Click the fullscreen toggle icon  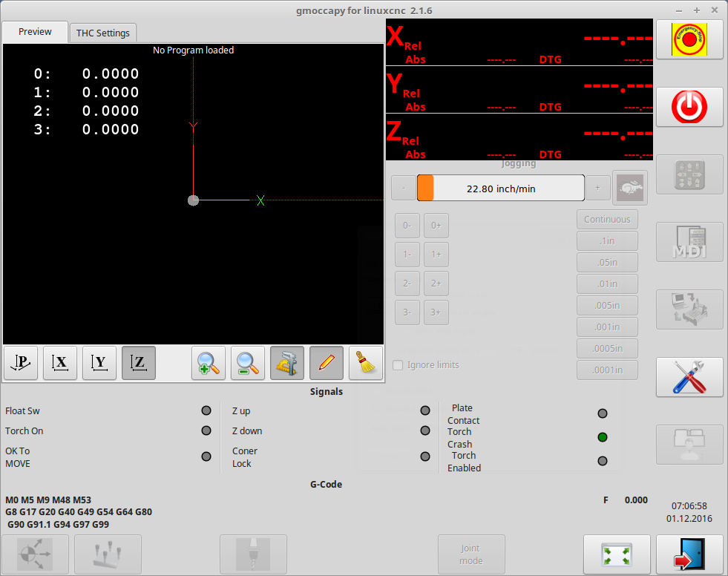(617, 554)
